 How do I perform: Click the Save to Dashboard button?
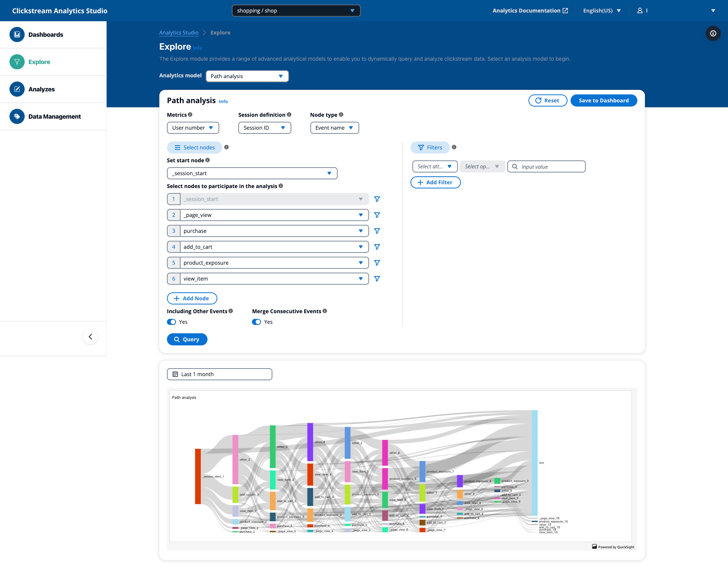[x=603, y=100]
